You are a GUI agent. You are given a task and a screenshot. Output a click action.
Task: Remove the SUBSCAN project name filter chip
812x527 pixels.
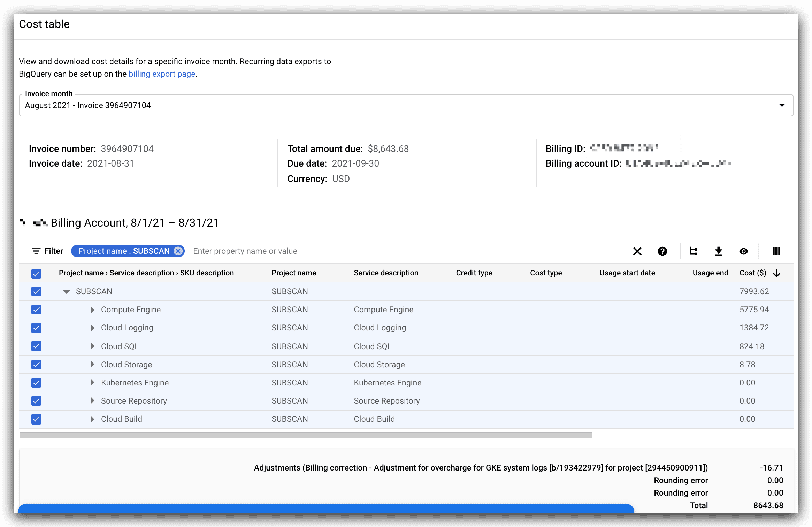click(178, 251)
